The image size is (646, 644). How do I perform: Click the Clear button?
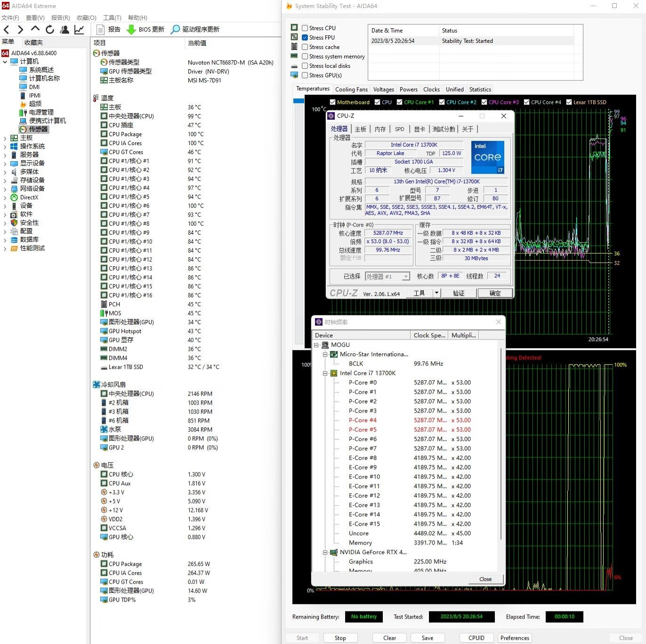point(389,638)
